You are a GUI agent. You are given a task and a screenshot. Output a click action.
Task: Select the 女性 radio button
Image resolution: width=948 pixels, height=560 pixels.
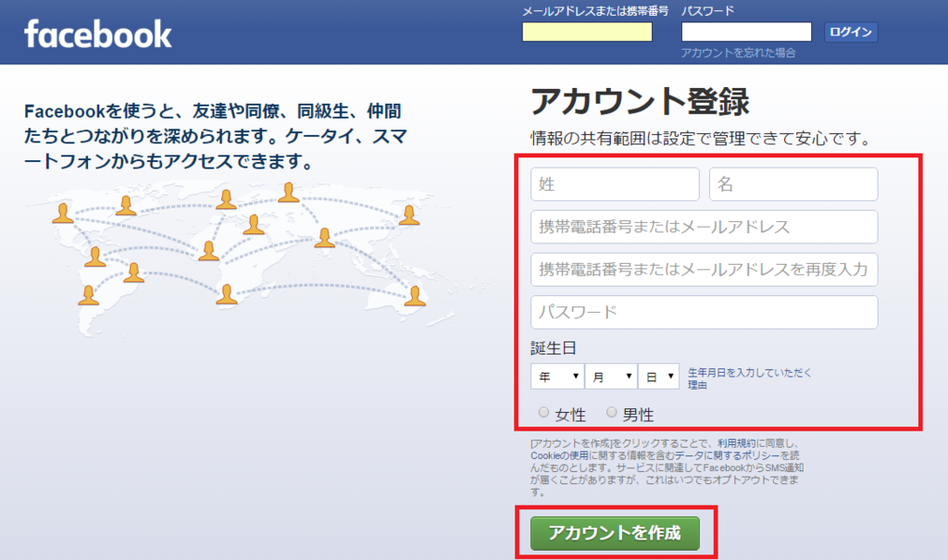(543, 413)
